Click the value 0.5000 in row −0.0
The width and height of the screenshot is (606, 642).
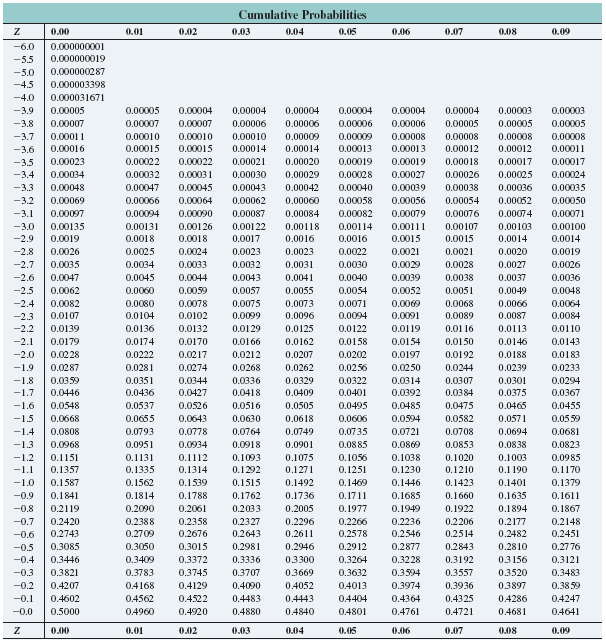[x=65, y=612]
